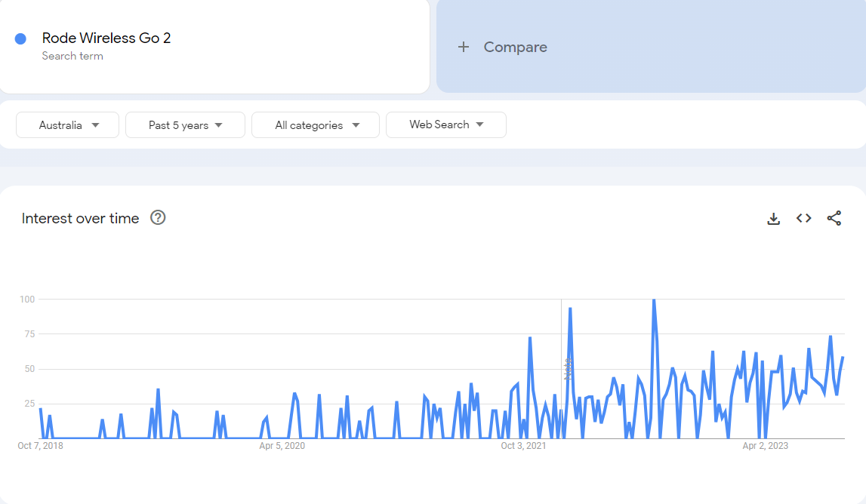Click the 25 value on the y-axis
This screenshot has height=504, width=866.
tap(30, 404)
